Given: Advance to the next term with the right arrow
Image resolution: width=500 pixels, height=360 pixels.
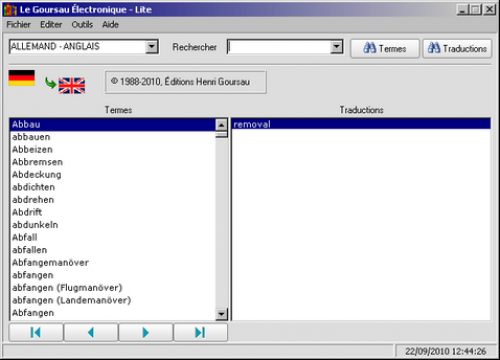Looking at the screenshot, I should [145, 332].
